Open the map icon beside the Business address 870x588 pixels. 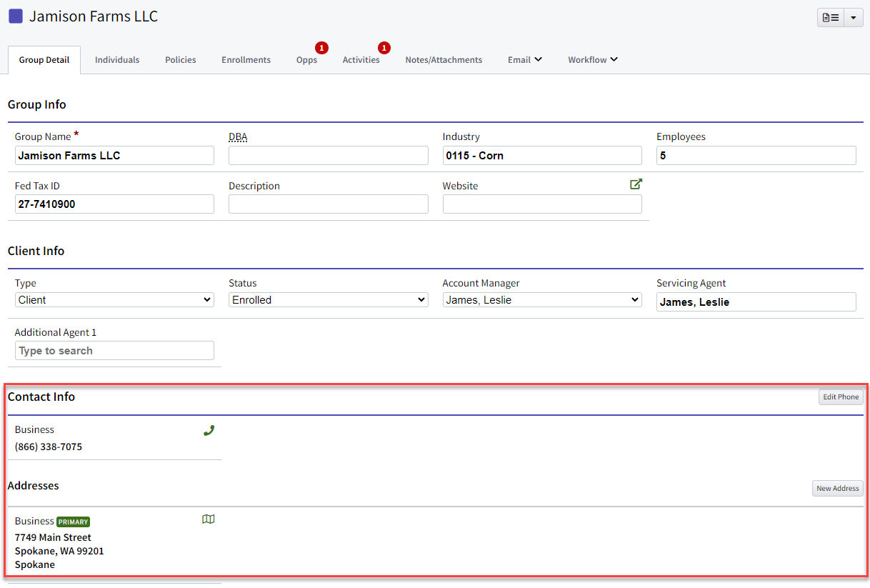pyautogui.click(x=208, y=519)
